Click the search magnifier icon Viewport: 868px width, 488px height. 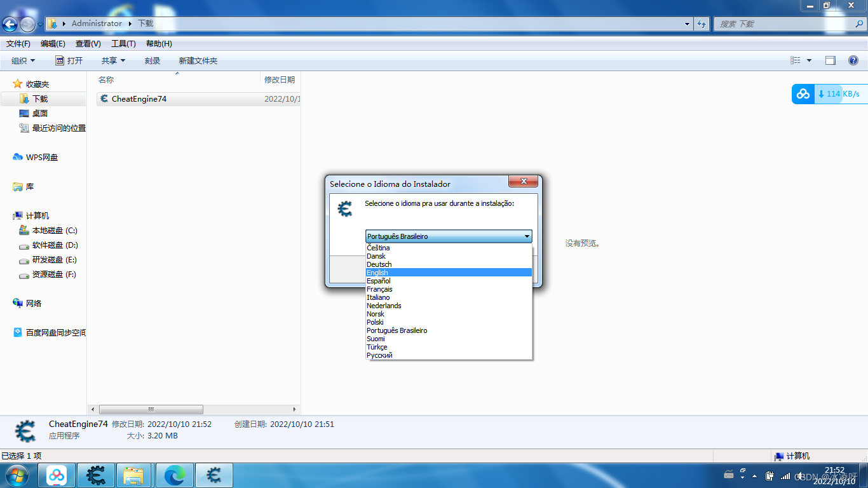point(859,24)
